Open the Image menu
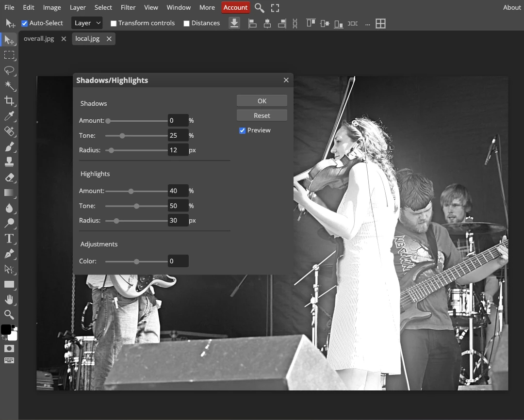Viewport: 524px width, 420px height. pos(52,7)
